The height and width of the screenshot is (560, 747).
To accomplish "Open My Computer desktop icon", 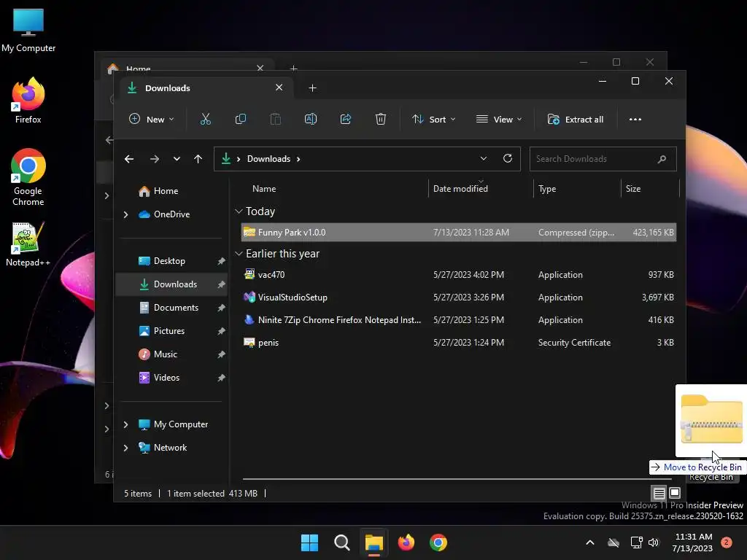I will pos(28,31).
